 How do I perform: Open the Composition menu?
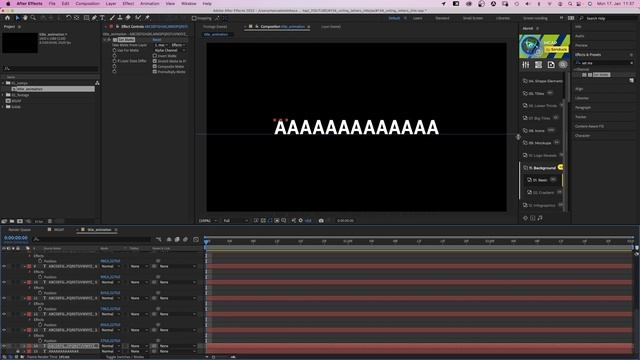click(x=87, y=4)
